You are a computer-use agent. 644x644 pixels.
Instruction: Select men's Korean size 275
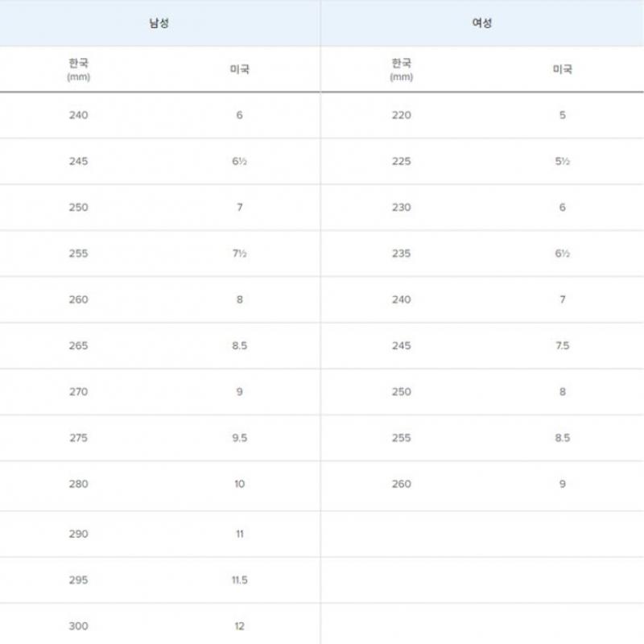click(79, 438)
